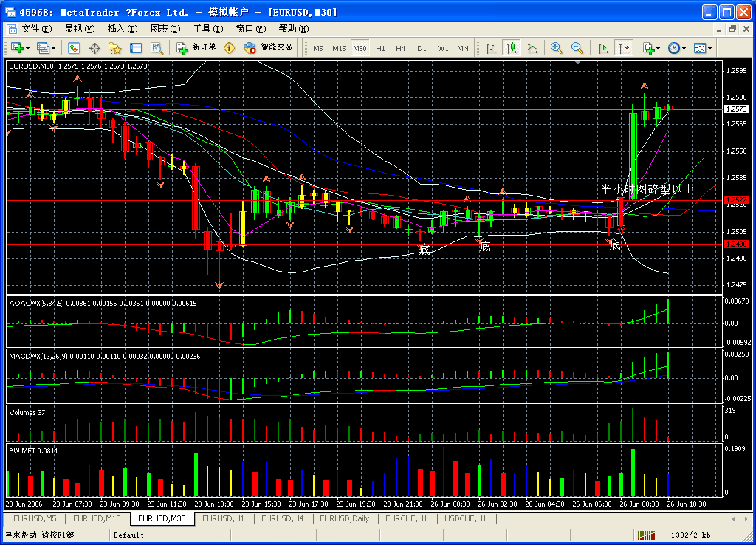The width and height of the screenshot is (756, 545).
Task: Switch to the EURUSD,H4 chart tab
Action: click(283, 518)
